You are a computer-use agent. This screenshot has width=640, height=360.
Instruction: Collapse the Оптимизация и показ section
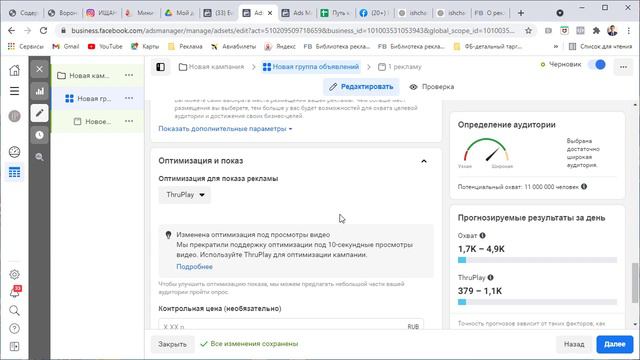point(424,161)
